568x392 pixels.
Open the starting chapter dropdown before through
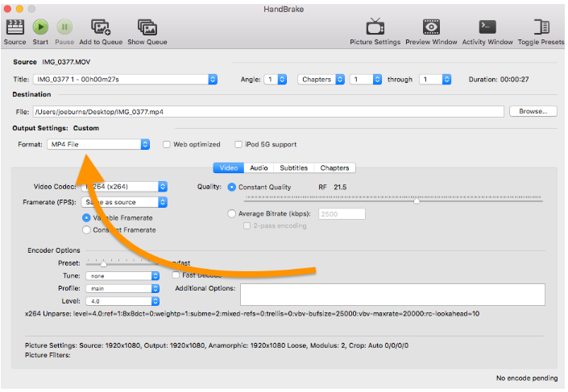click(366, 79)
